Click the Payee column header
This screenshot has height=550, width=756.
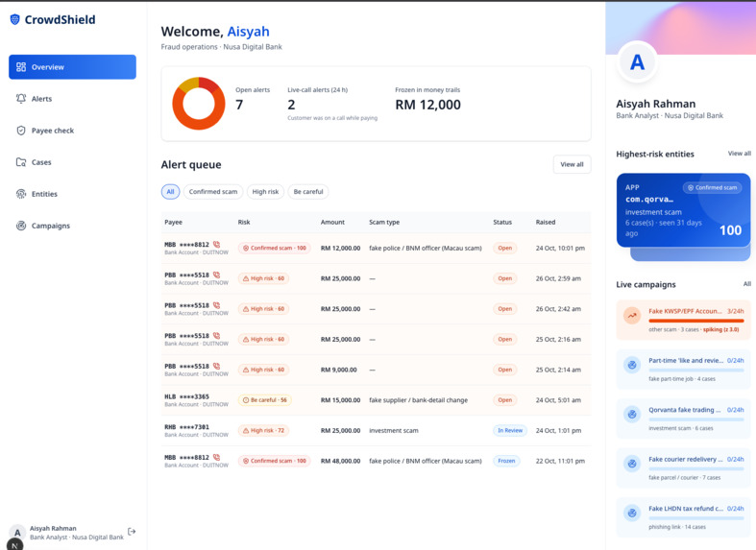pyautogui.click(x=174, y=222)
